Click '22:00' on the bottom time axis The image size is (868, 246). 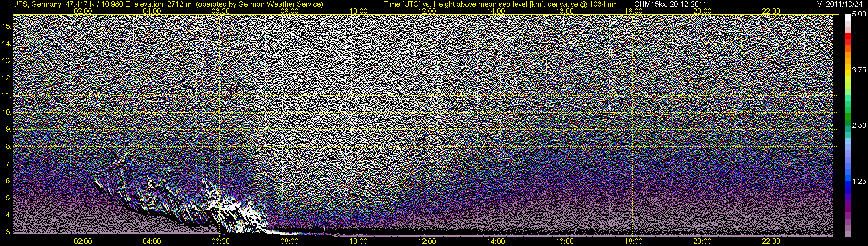[x=771, y=241]
